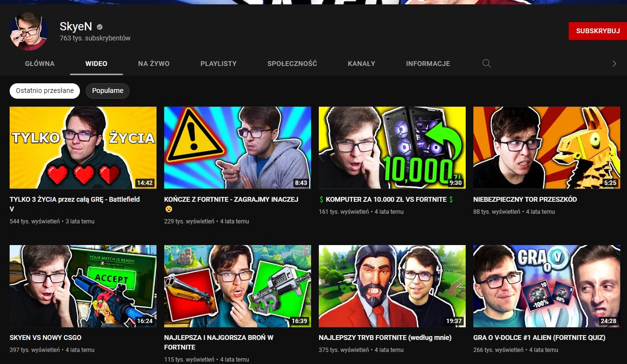Open the TYLKO 3 ŻYCIA video thumbnail
627x364 pixels.
(x=83, y=148)
